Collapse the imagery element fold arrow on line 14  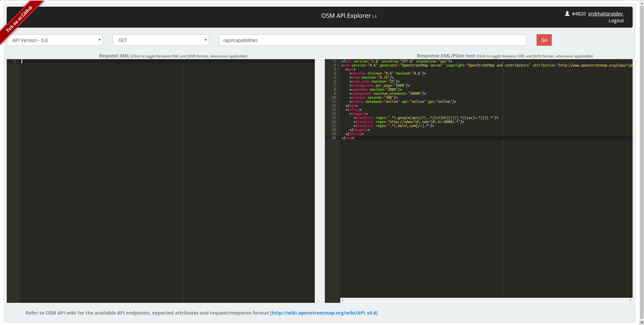click(x=338, y=114)
